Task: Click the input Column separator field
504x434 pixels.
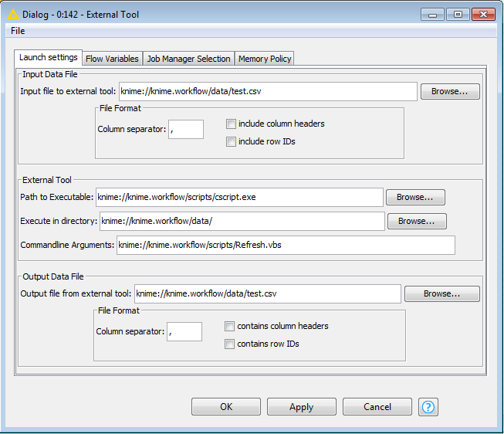Action: [x=185, y=129]
